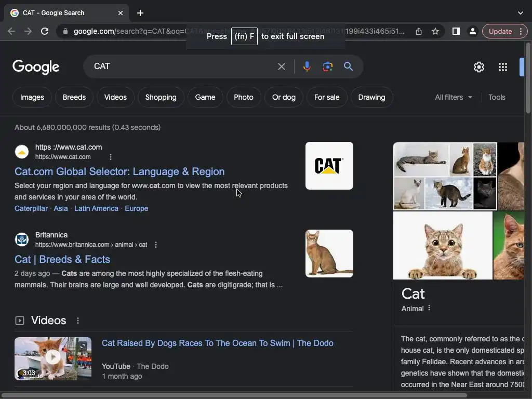
Task: Open the Latin America sitelink
Action: [96, 209]
